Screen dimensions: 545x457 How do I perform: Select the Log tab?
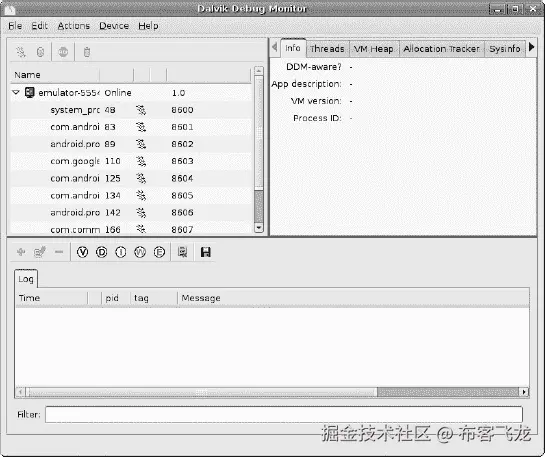26,279
